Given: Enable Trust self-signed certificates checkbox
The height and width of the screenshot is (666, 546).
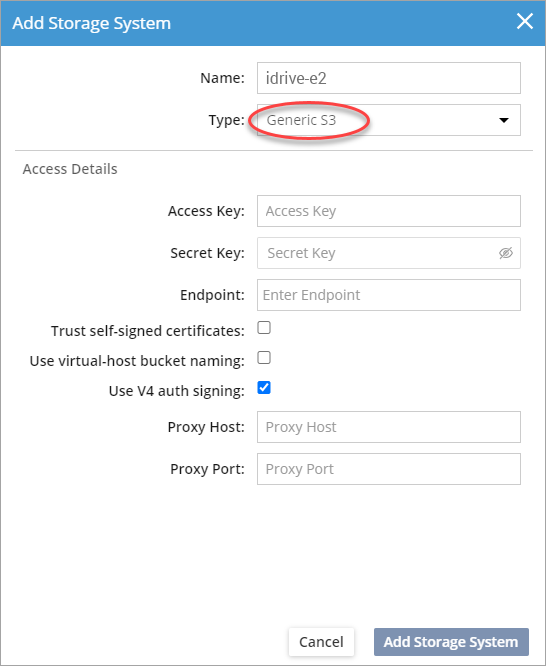Looking at the screenshot, I should tap(264, 328).
